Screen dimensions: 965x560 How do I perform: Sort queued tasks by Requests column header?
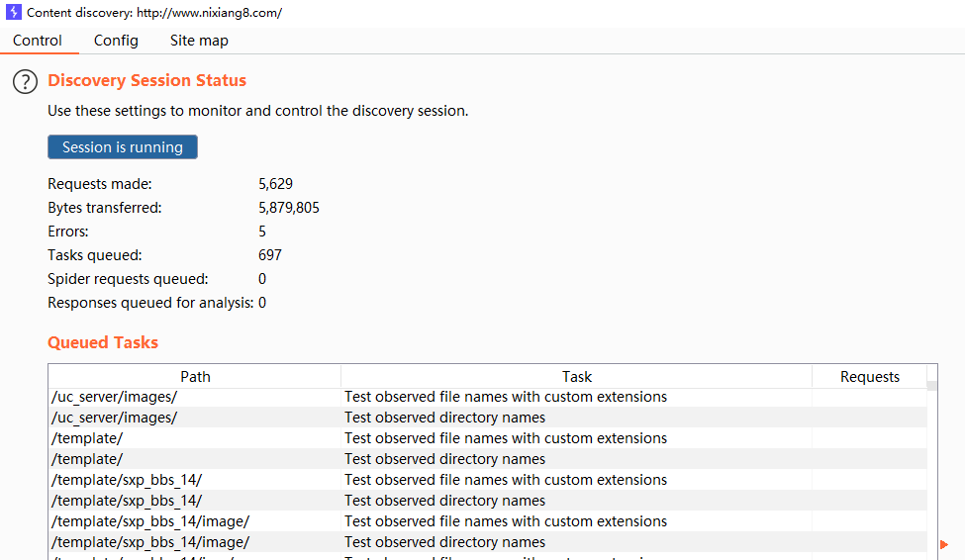pos(869,377)
